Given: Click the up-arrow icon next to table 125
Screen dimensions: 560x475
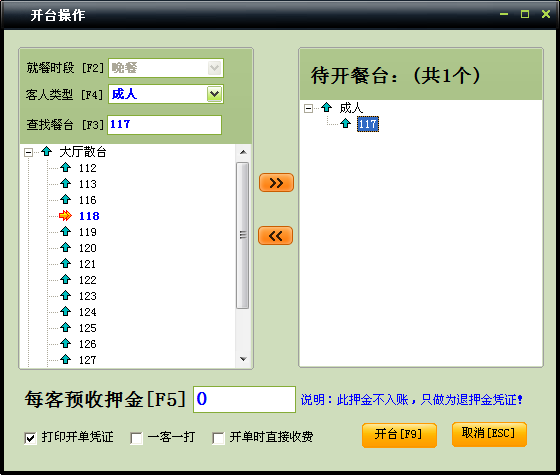Looking at the screenshot, I should pos(65,328).
